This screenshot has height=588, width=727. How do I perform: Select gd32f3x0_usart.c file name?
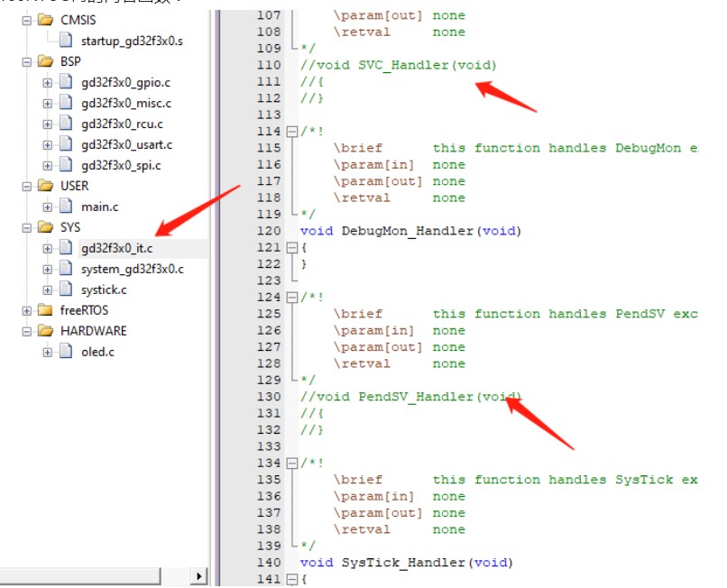[x=126, y=145]
